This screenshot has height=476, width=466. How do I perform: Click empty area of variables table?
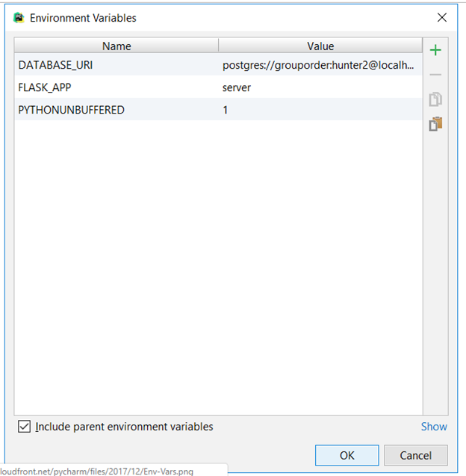(x=217, y=262)
